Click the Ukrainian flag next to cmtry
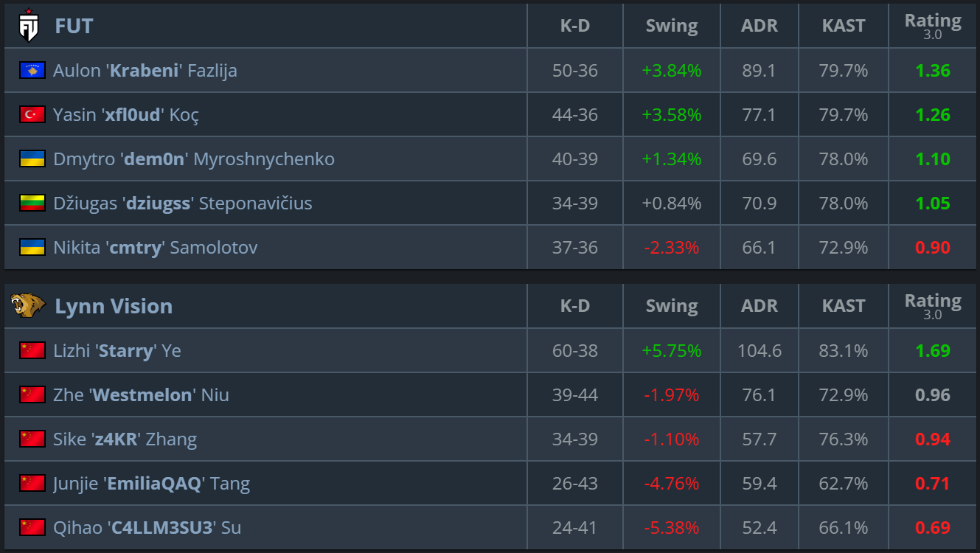 pos(32,247)
